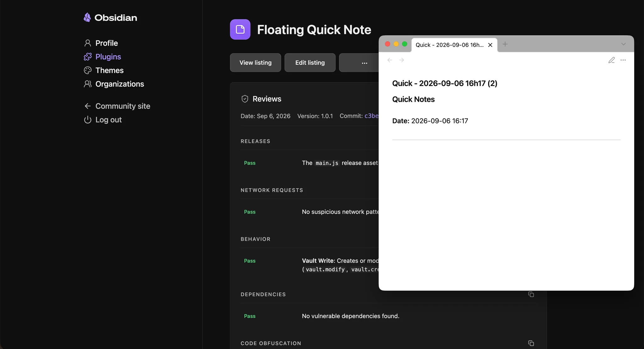The height and width of the screenshot is (349, 644).
Task: Click the Edit listing button
Action: coord(310,63)
